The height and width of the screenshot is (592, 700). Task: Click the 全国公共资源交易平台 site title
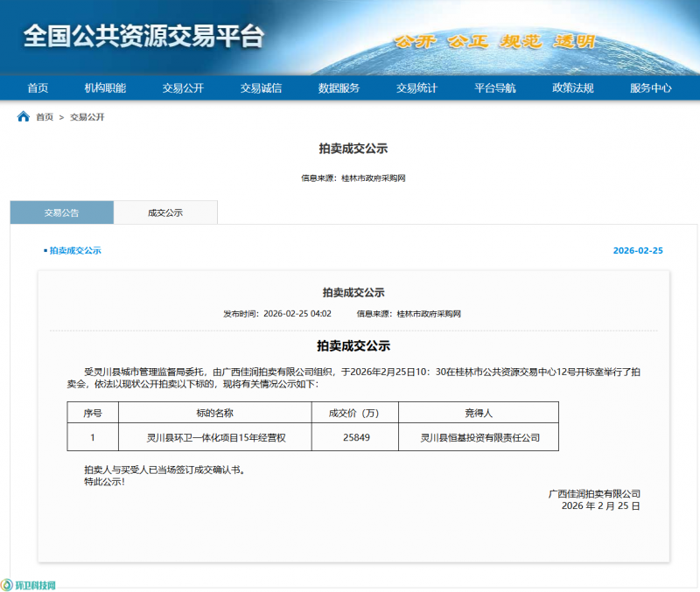143,36
